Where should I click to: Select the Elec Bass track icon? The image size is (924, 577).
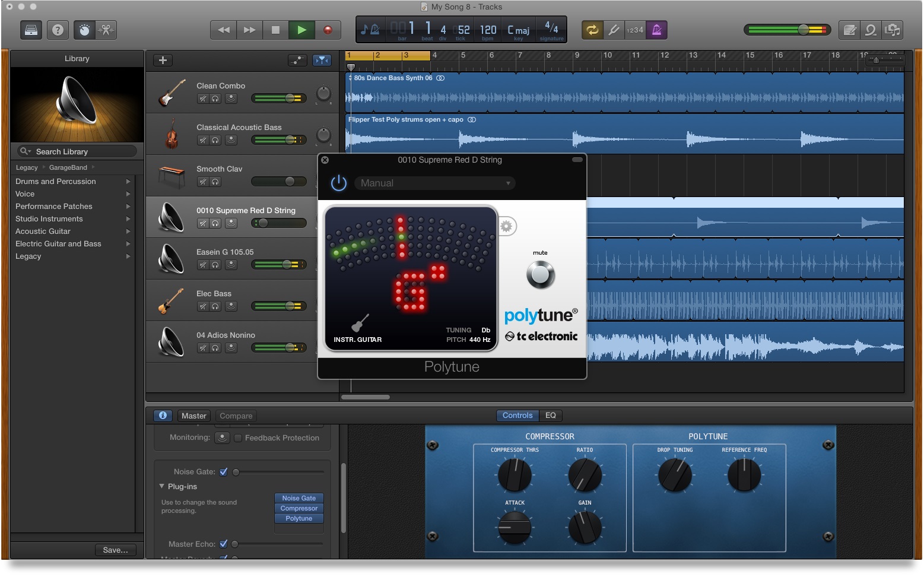click(x=172, y=301)
